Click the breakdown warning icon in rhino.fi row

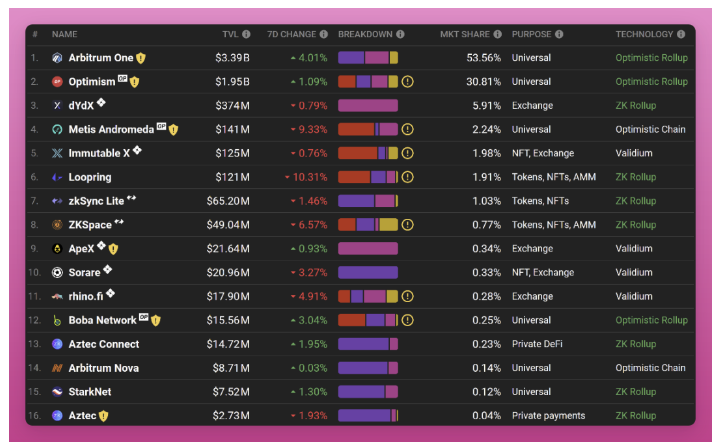[x=407, y=296]
